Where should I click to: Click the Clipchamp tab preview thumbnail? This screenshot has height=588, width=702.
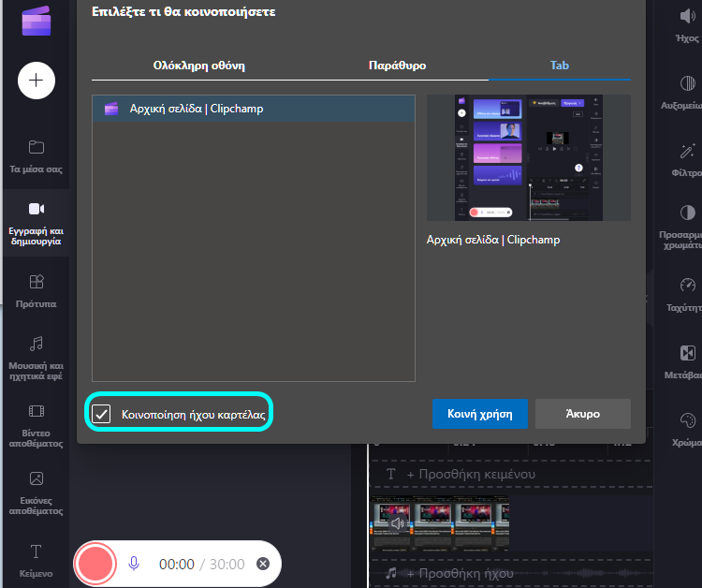[529, 157]
